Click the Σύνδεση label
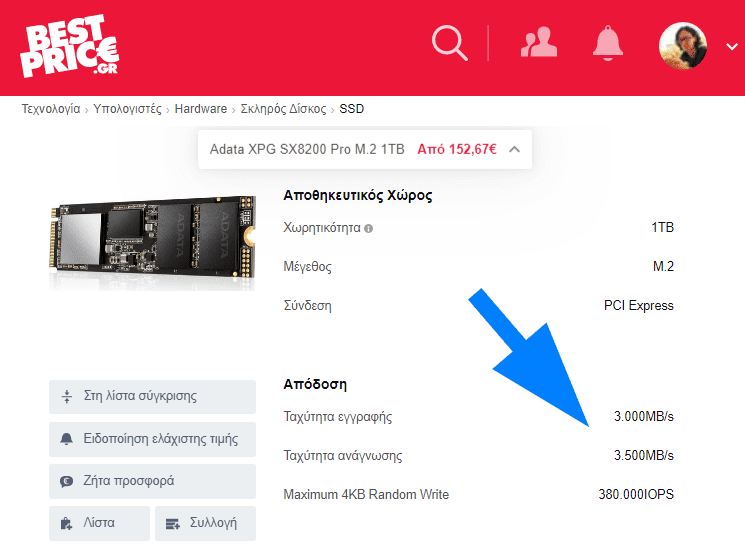Screen dimensions: 745x552 pos(307,305)
